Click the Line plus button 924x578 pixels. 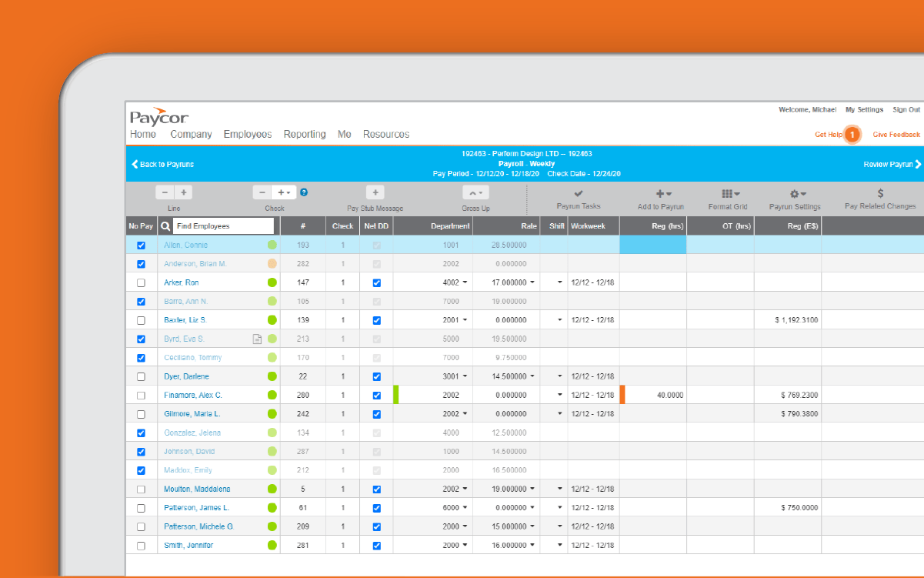coord(184,192)
